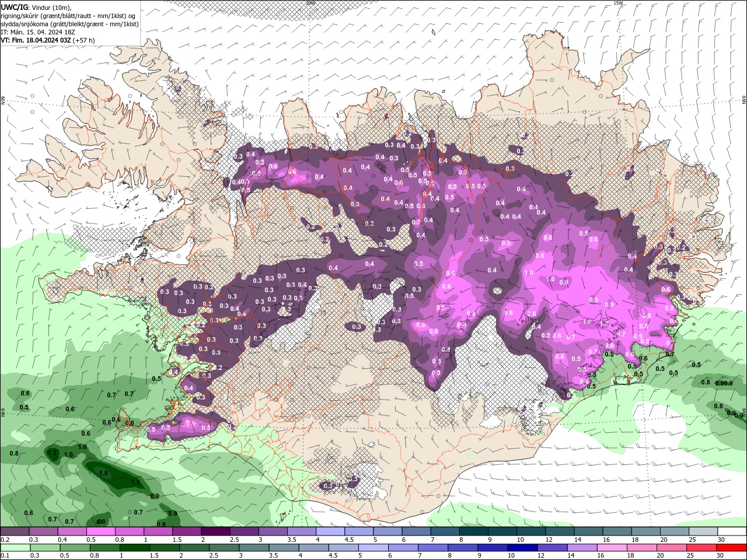747x560 pixels.
Task: Click the 'slydda/snjókoma (grátt/bleikt/grænt - mm/1klst)' line
Action: (69, 24)
